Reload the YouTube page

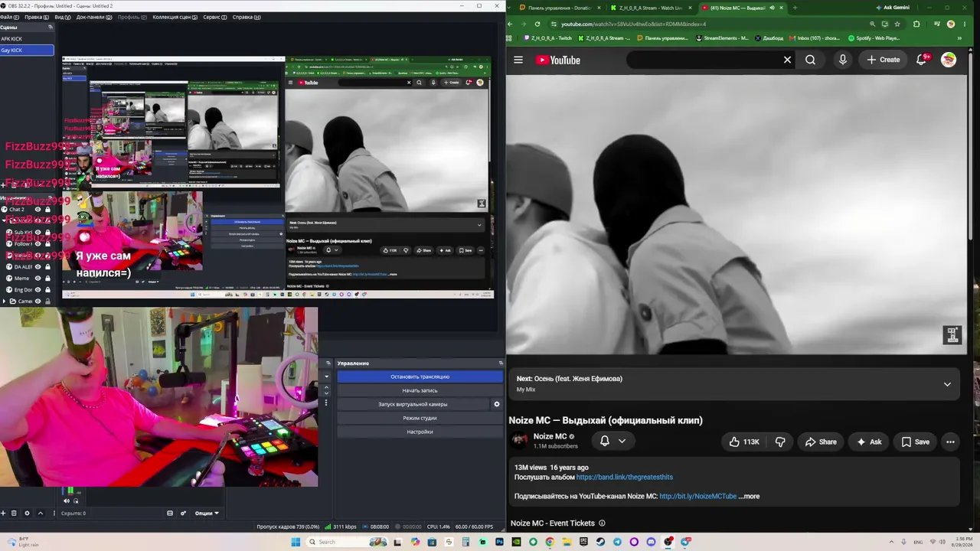tap(537, 24)
